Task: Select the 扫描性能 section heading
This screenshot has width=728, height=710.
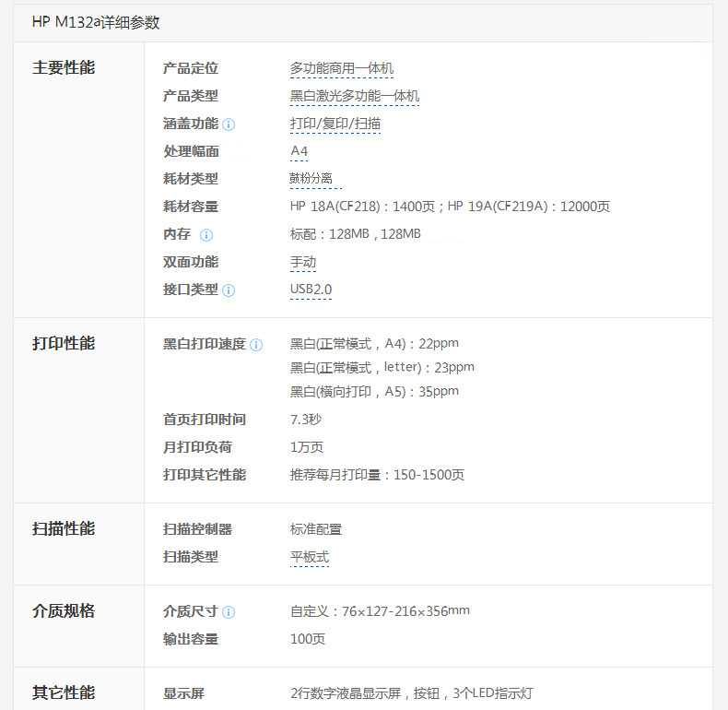Action: (64, 528)
